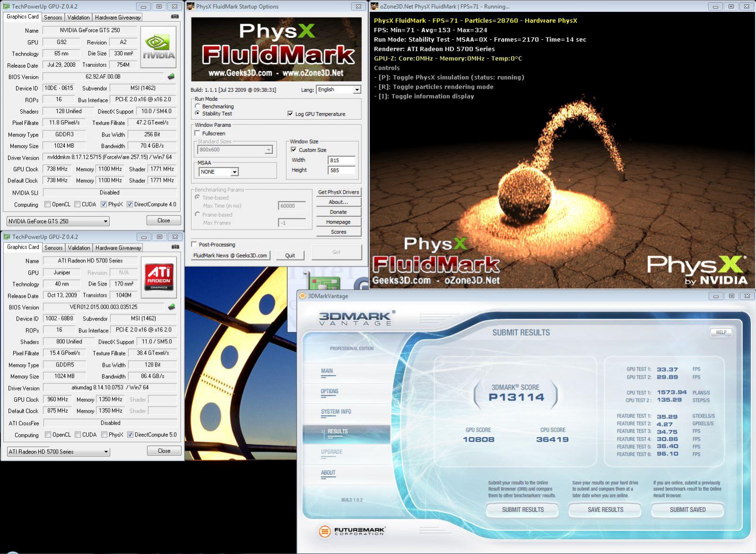The image size is (756, 554).
Task: Click the camera screenshot icon in the NVIDIA GPU-Z window
Action: (x=175, y=17)
